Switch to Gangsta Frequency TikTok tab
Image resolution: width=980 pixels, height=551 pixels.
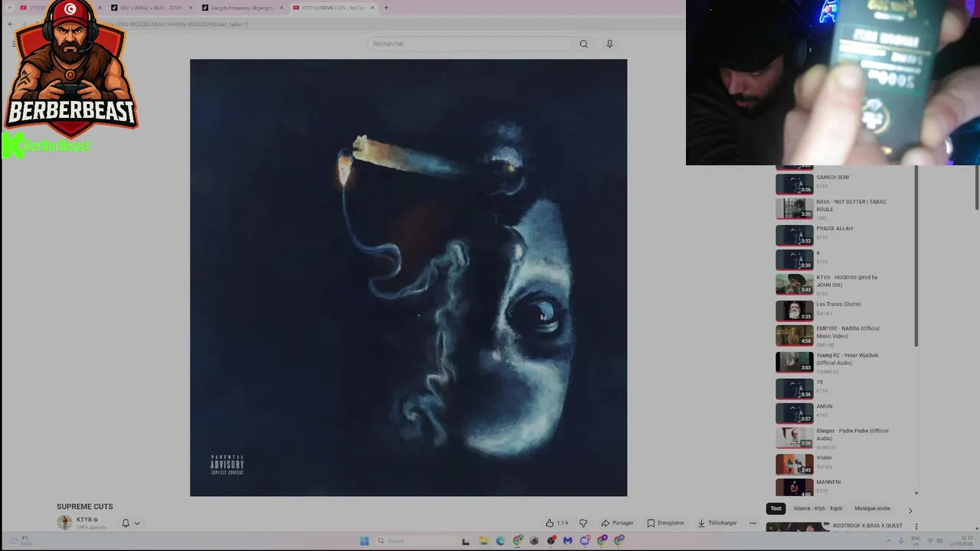click(x=242, y=8)
